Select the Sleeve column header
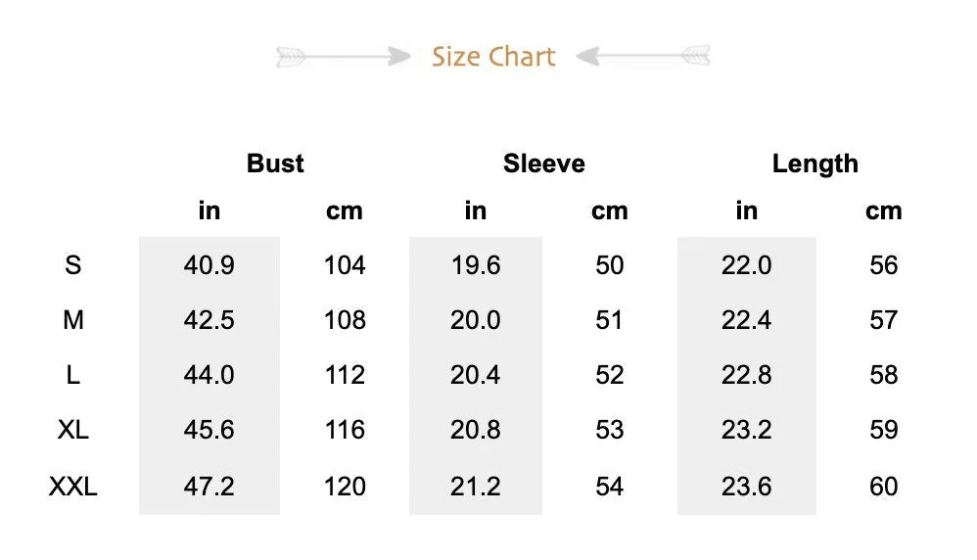 pyautogui.click(x=544, y=163)
